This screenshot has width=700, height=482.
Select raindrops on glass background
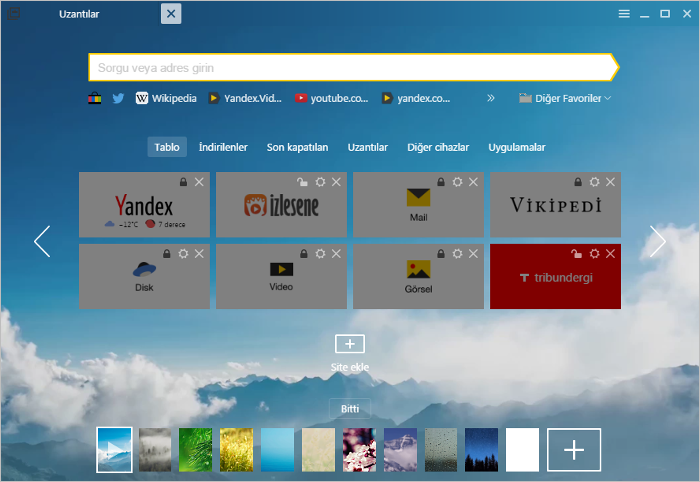pos(441,450)
